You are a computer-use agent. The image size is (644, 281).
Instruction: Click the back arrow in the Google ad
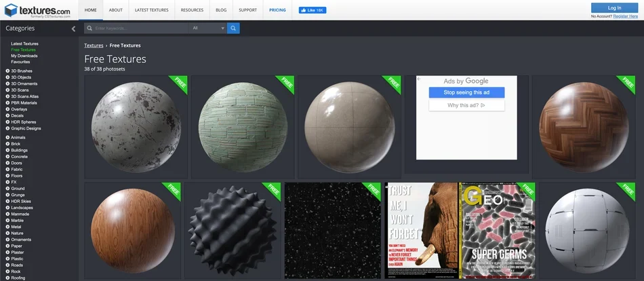point(418,78)
